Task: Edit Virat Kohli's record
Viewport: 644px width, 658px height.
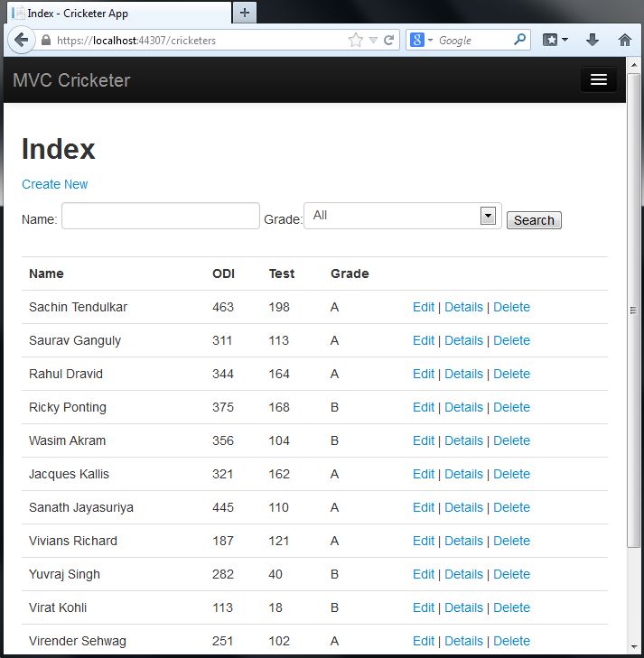Action: (x=424, y=607)
